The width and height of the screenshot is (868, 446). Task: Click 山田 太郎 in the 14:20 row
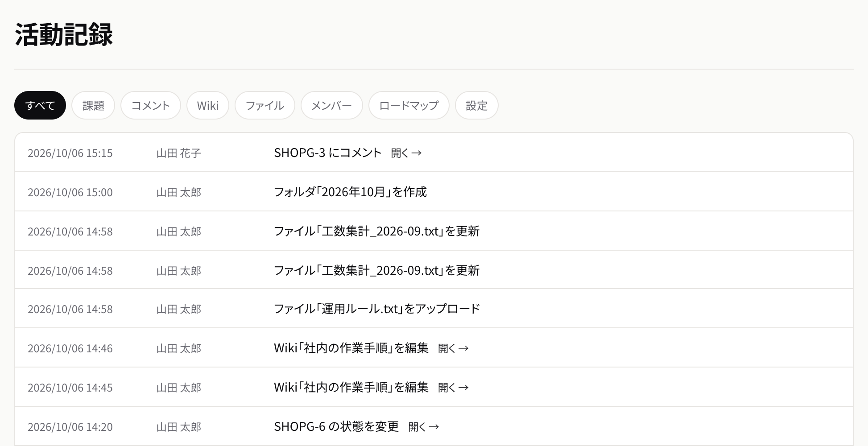coord(179,427)
